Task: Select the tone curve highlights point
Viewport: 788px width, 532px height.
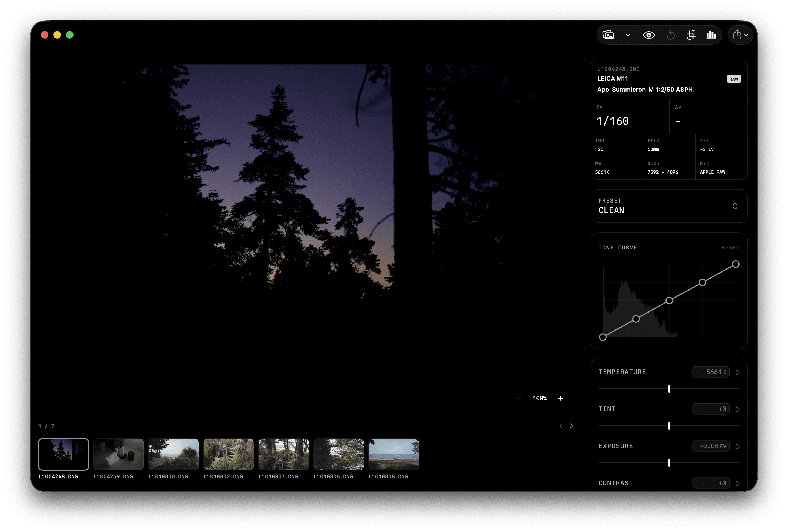Action: 702,282
